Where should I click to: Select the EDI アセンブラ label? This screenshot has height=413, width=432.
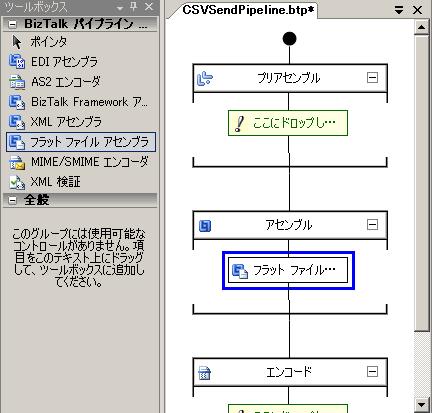point(64,62)
